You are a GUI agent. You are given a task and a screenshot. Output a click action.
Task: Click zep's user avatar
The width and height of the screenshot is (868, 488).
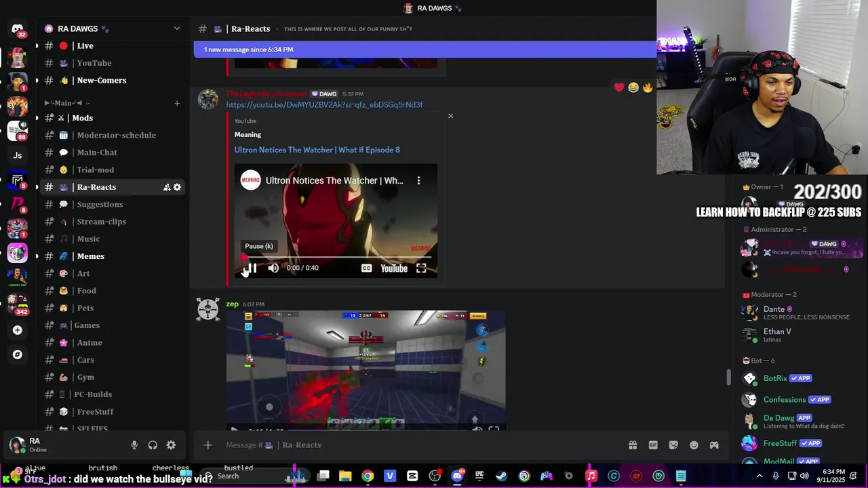click(x=208, y=310)
